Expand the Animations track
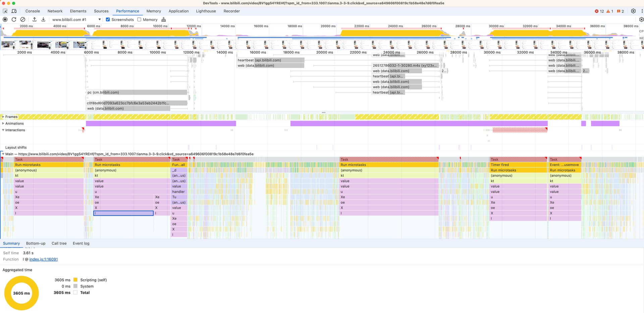This screenshot has height=313, width=644. [x=3, y=123]
